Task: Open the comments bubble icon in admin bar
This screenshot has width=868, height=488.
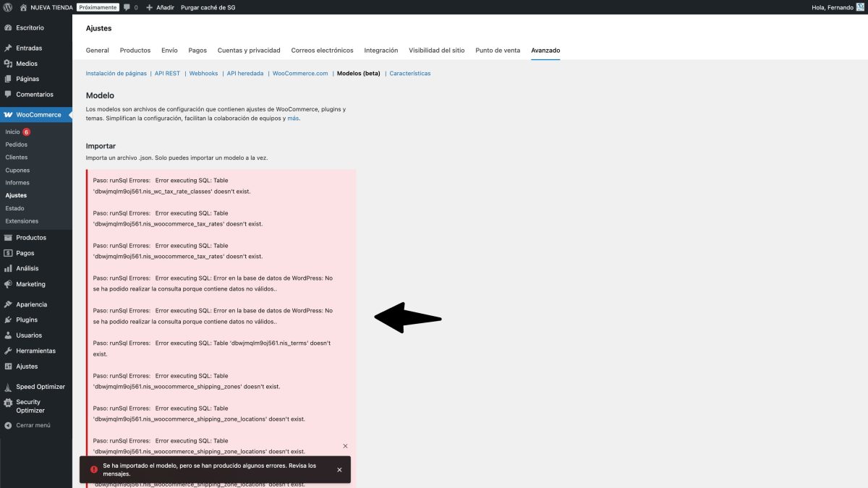Action: coord(127,7)
